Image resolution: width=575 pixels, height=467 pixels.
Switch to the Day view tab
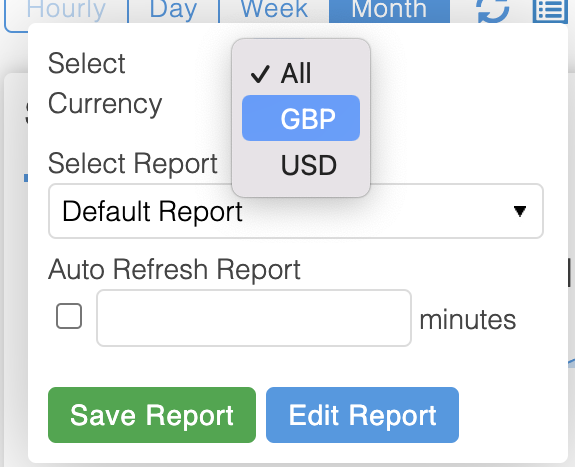tap(173, 11)
